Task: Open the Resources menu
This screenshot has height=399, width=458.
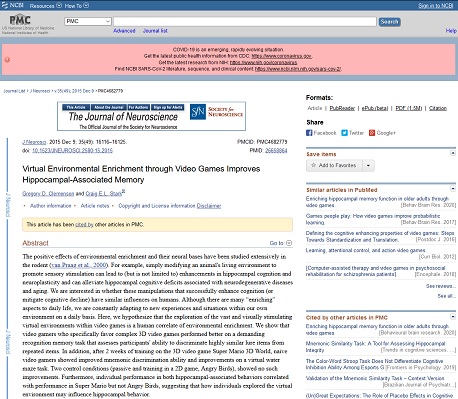Action: coord(45,6)
